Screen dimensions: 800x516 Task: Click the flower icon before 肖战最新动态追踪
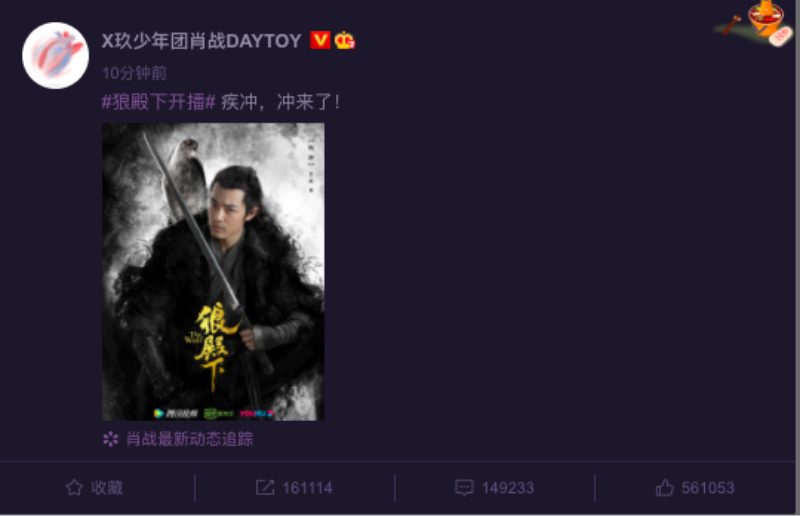point(111,439)
